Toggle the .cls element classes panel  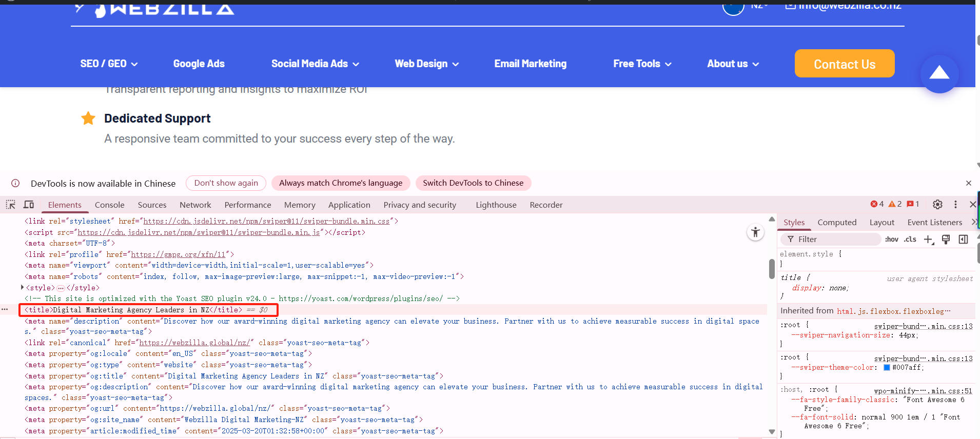point(910,239)
